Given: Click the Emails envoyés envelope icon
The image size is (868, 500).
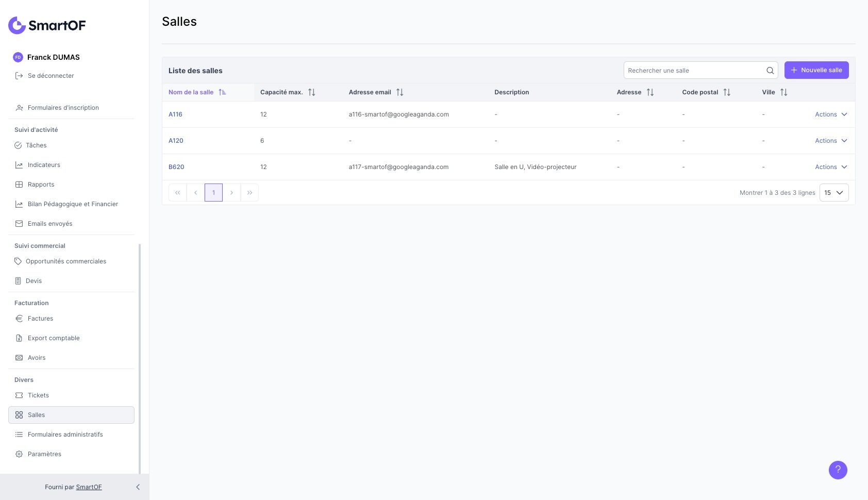Looking at the screenshot, I should [19, 224].
